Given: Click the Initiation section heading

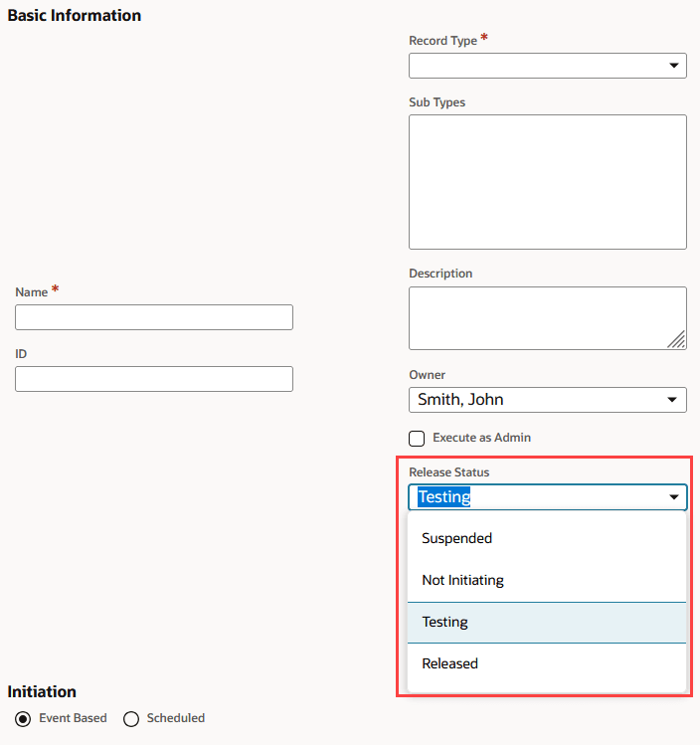Looking at the screenshot, I should click(42, 692).
